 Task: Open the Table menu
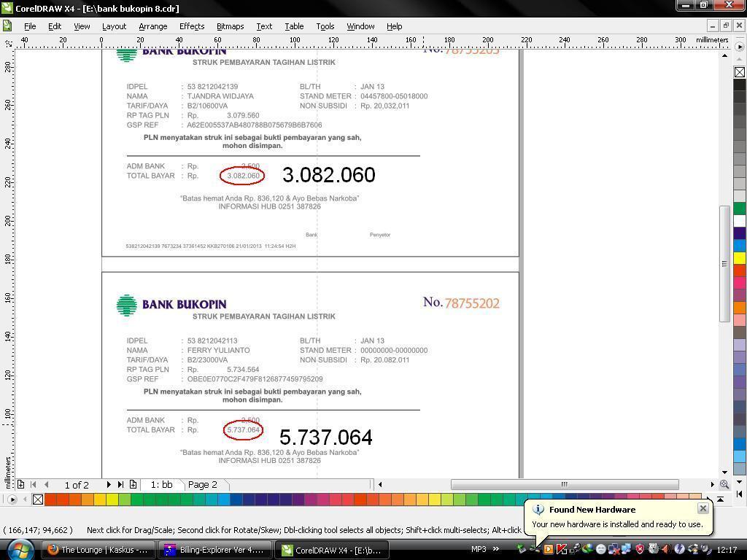pyautogui.click(x=294, y=26)
